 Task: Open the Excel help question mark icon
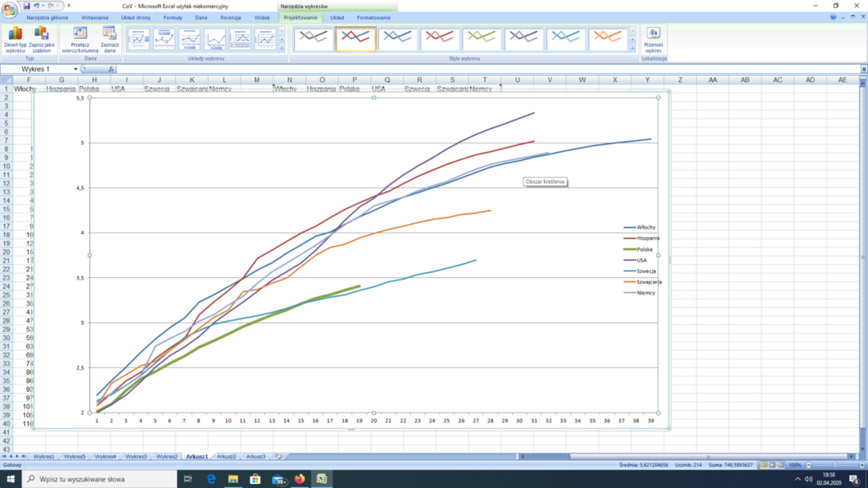833,18
